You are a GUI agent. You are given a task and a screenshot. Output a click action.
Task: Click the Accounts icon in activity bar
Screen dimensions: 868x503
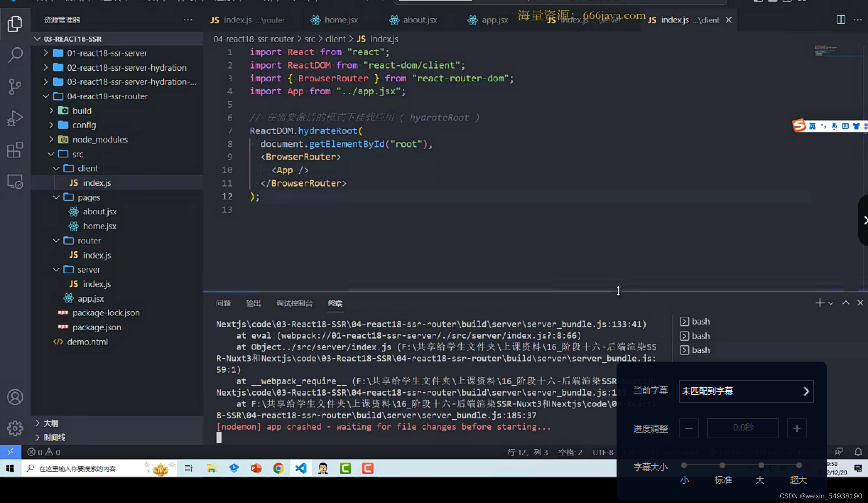tap(15, 397)
